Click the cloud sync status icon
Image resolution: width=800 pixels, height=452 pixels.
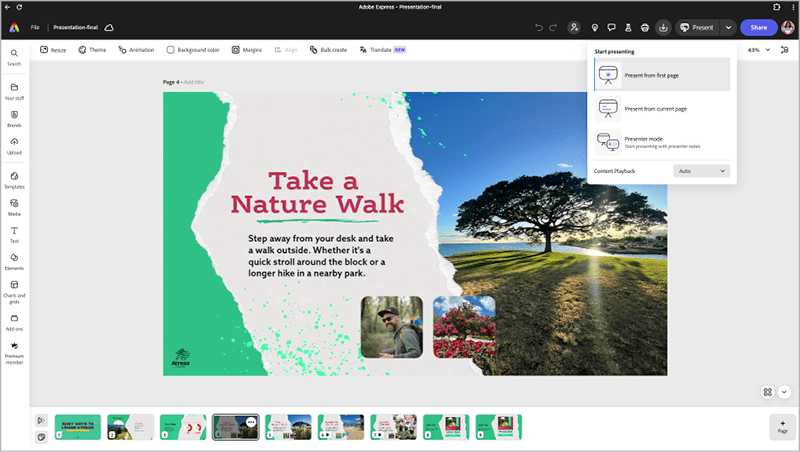coord(109,28)
